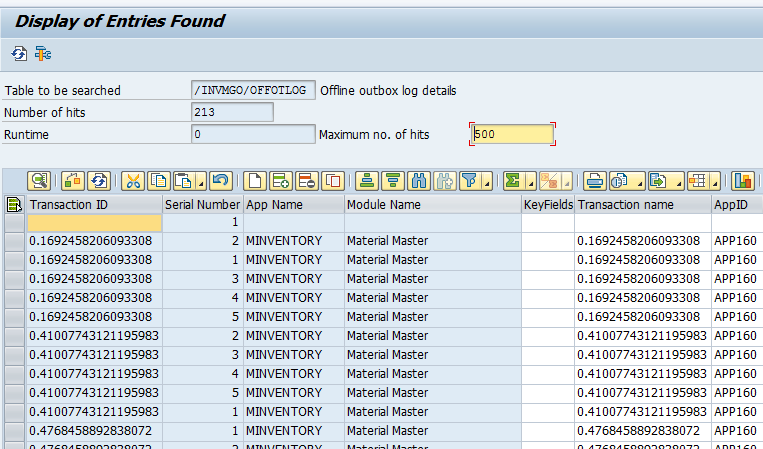Open Find using the binoculars icon
This screenshot has height=449, width=763.
click(x=419, y=181)
